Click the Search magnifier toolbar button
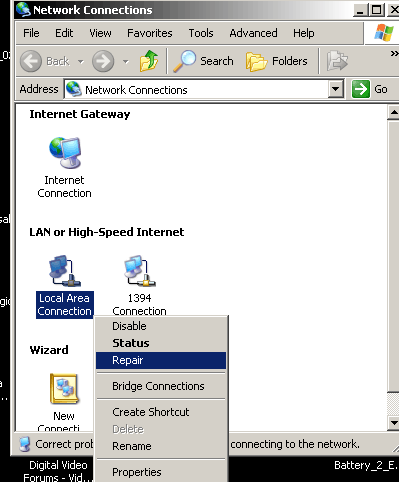This screenshot has width=399, height=482. tap(203, 61)
